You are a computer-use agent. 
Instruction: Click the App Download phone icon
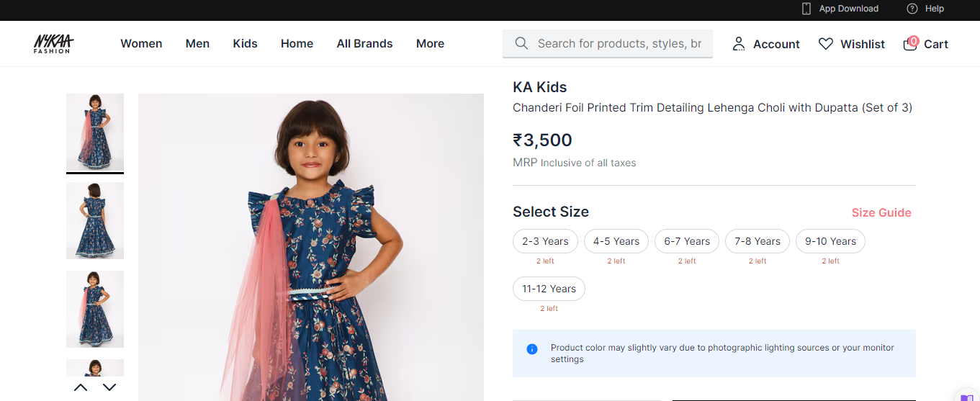[x=806, y=9]
